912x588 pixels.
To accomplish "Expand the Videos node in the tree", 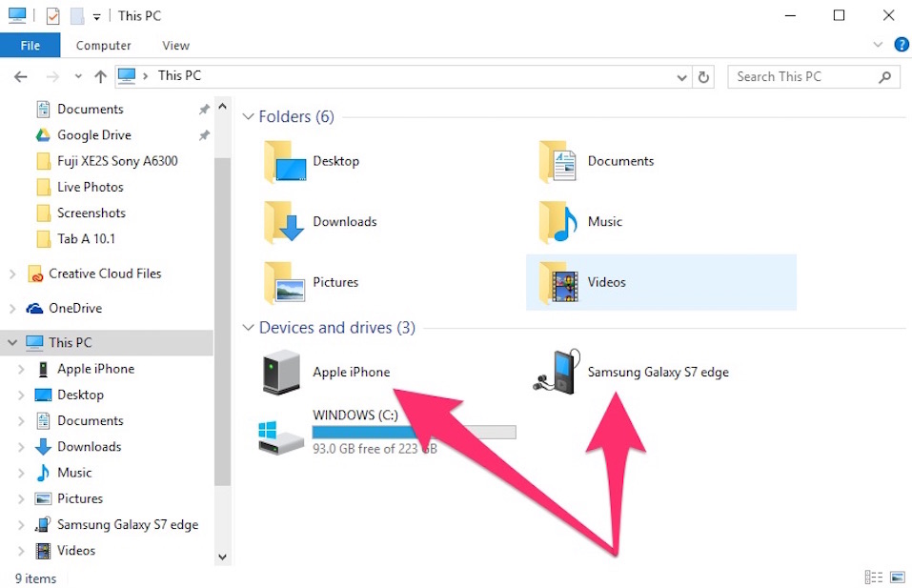I will point(21,551).
